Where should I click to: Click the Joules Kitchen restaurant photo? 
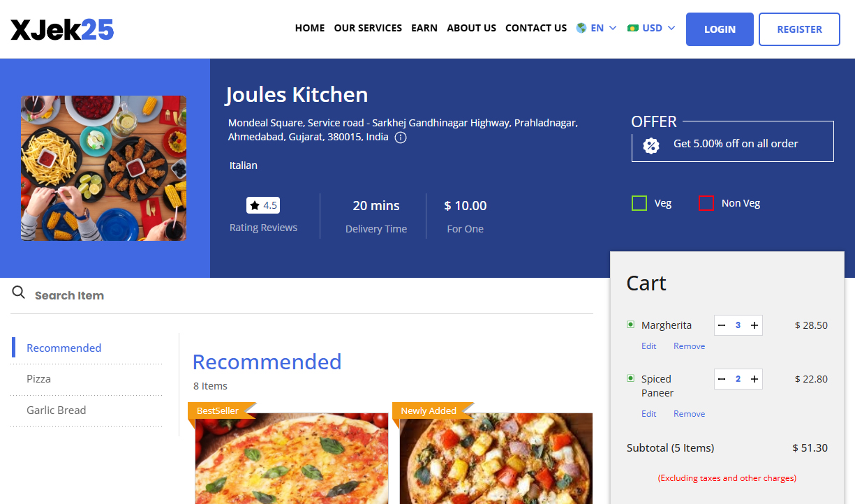pos(103,168)
